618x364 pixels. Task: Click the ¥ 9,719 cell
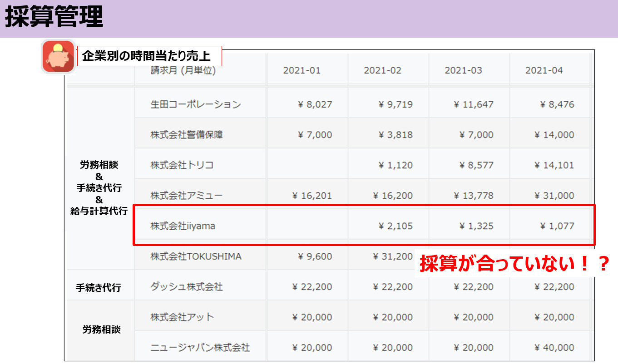click(x=396, y=104)
